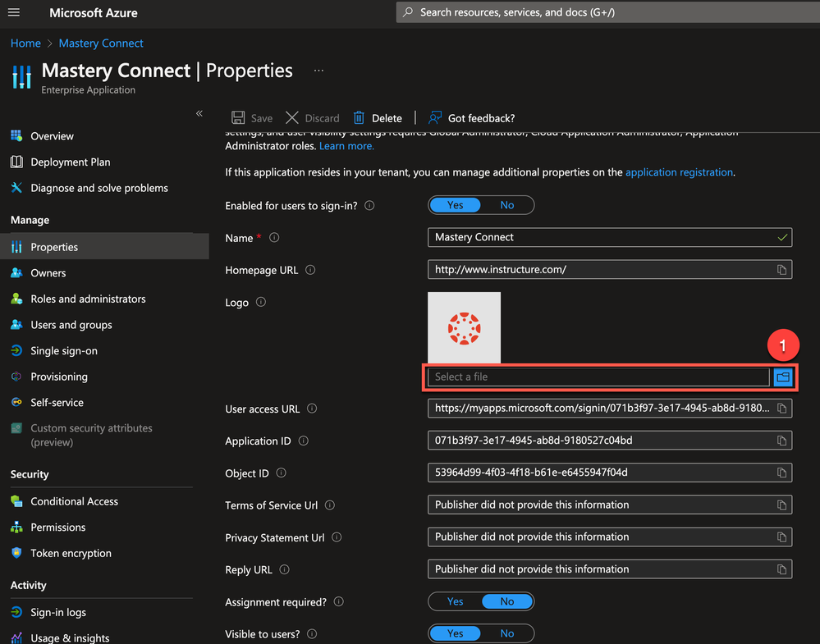
Task: Copy the Homepage URL field
Action: click(782, 270)
